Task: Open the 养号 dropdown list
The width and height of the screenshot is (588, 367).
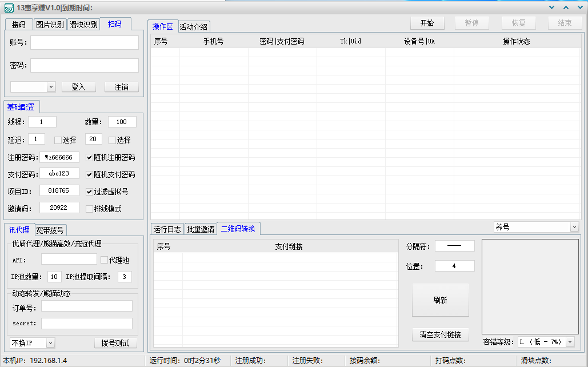Action: point(574,228)
